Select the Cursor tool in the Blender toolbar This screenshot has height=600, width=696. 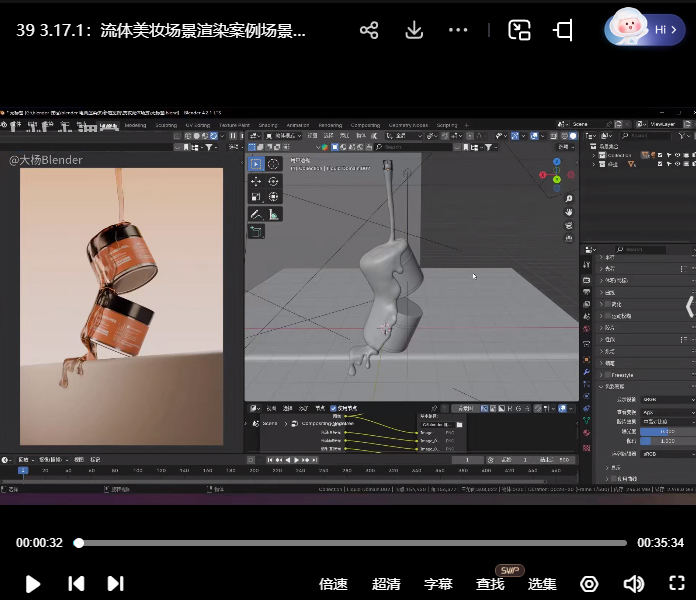coord(273,164)
